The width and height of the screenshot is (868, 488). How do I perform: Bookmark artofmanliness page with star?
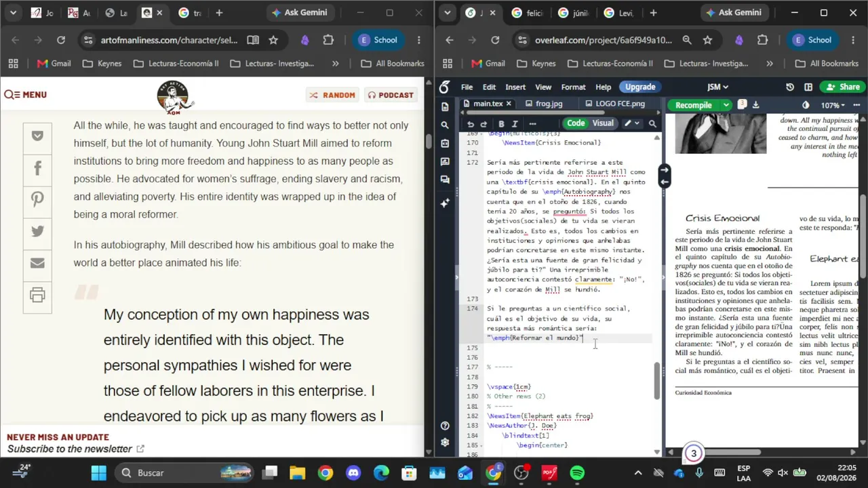(x=273, y=40)
